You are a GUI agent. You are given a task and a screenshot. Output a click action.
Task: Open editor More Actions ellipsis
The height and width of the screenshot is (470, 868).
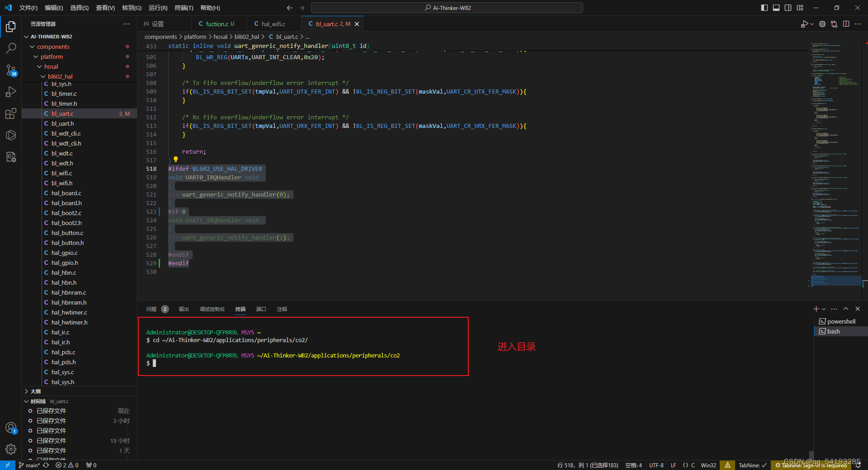click(x=858, y=24)
